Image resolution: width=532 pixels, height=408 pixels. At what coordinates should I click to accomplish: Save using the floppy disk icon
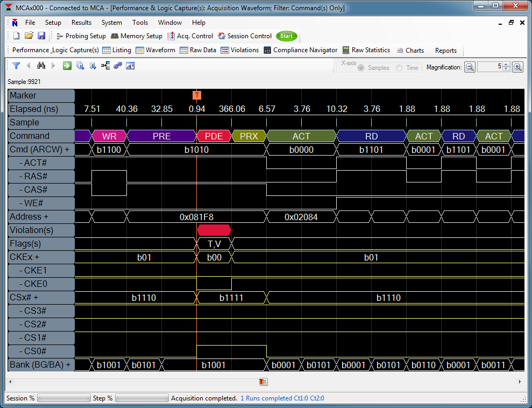(41, 36)
